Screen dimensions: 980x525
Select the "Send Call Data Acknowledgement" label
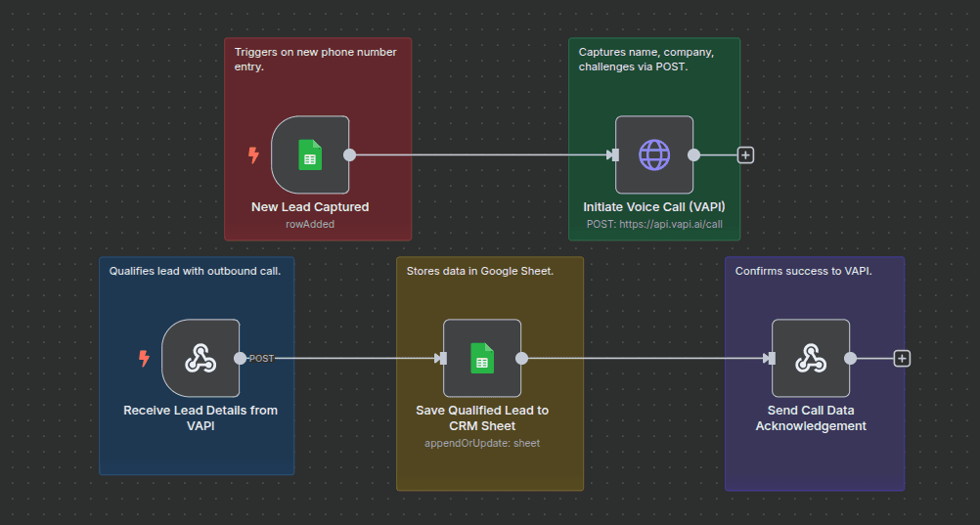point(811,418)
